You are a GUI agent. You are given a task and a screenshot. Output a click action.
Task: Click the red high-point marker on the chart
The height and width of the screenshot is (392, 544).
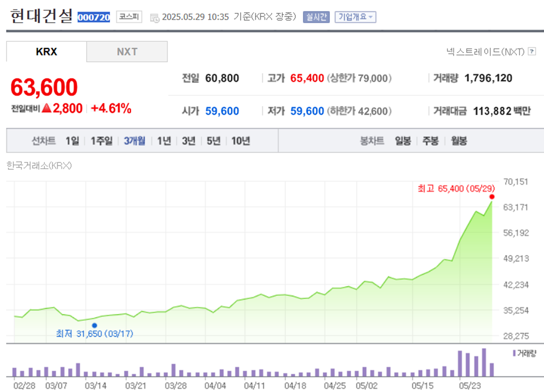coord(492,197)
